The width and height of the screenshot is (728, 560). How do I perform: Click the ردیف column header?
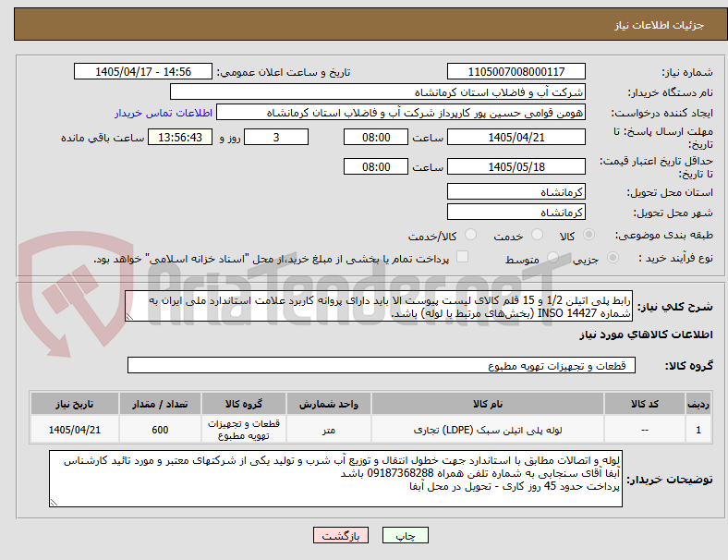(x=698, y=404)
